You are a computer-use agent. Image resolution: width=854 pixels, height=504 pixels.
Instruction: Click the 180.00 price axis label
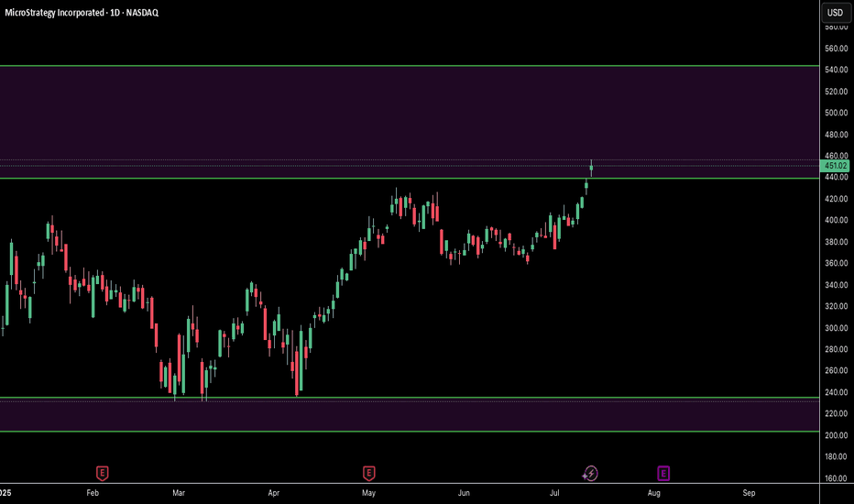point(836,456)
